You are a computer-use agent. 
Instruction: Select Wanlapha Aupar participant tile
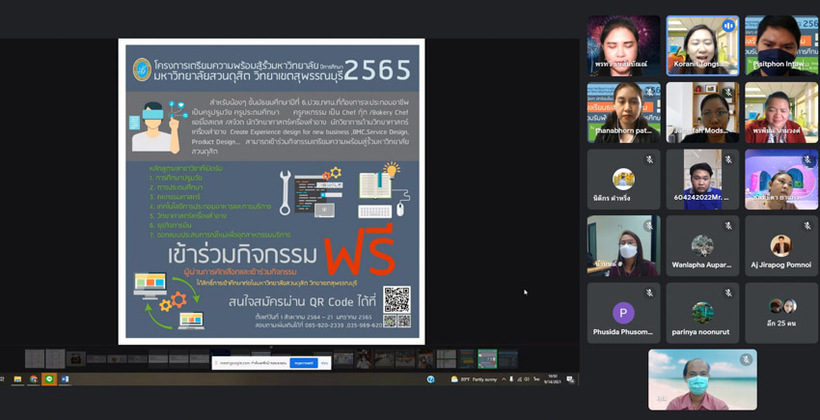(702, 246)
